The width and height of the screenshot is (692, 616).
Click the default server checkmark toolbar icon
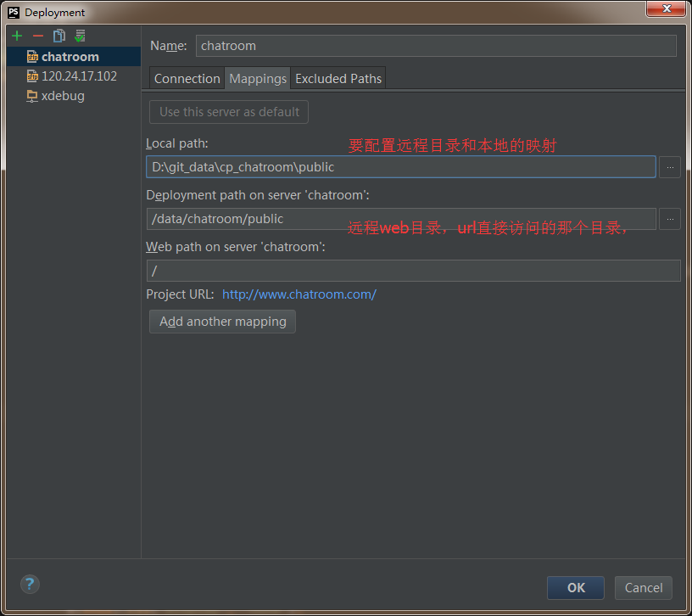80,36
